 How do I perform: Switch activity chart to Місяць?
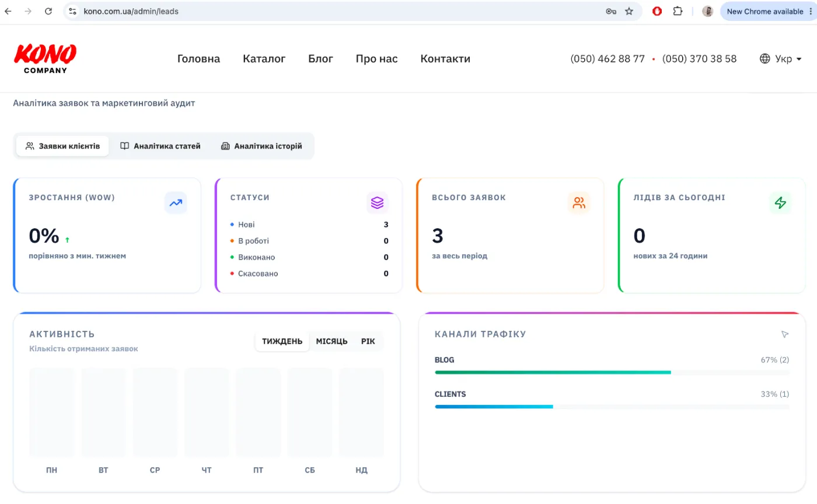pyautogui.click(x=331, y=341)
